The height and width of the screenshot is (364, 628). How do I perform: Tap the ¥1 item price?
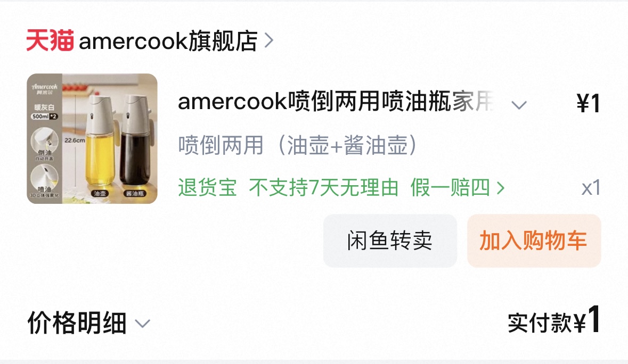[589, 103]
